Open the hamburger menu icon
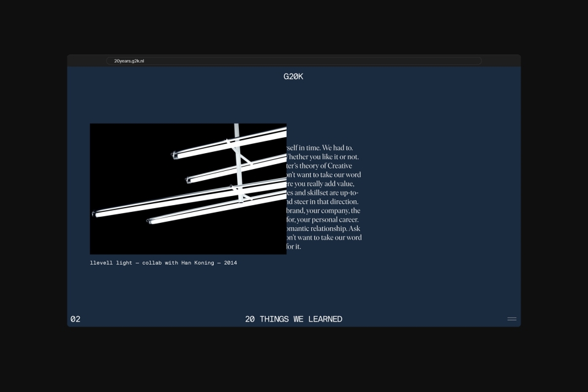 [511, 318]
